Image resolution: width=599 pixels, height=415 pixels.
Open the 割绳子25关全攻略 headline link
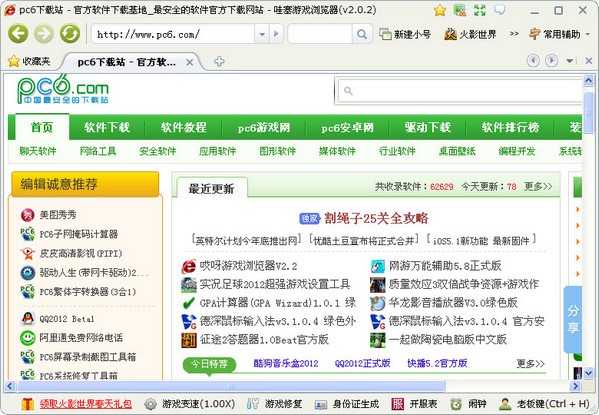(376, 218)
